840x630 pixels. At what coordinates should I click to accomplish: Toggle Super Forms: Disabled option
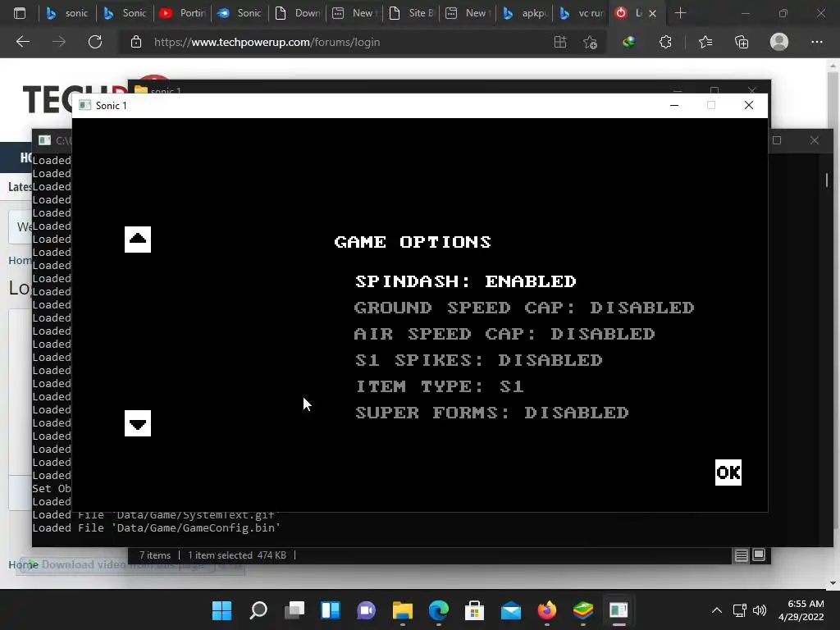coord(492,413)
